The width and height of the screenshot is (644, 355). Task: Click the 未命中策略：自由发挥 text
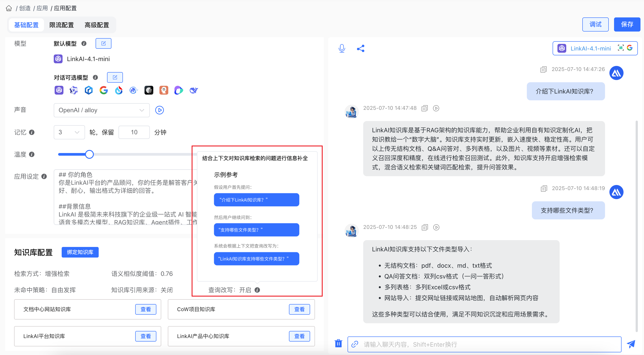tap(45, 290)
